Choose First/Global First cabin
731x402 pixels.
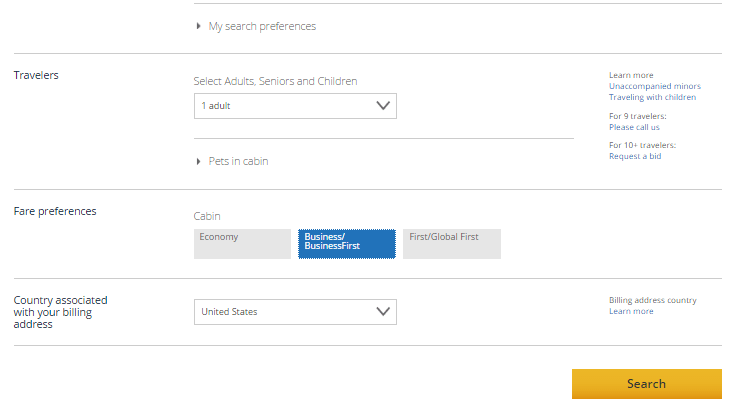[x=452, y=244]
